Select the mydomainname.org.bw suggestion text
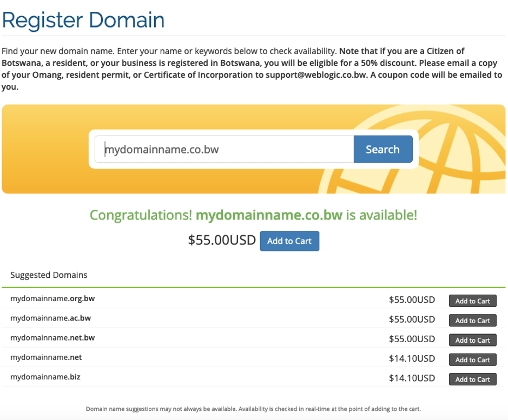Screen dimensions: 508x420 [52, 298]
